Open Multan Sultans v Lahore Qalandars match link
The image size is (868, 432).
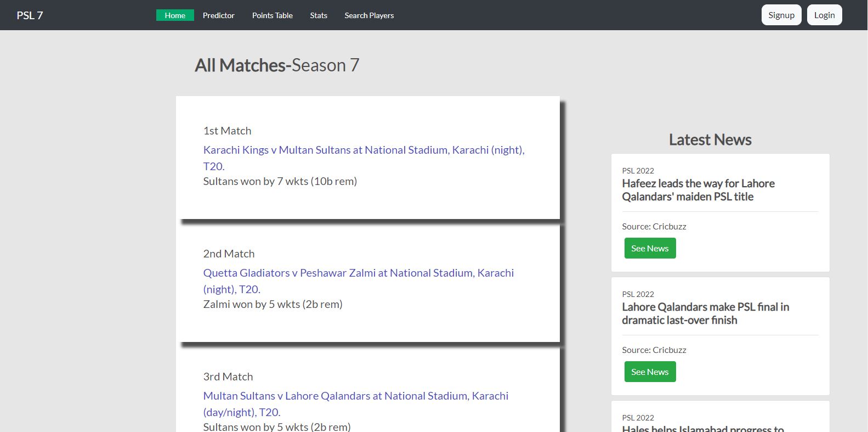coord(356,404)
